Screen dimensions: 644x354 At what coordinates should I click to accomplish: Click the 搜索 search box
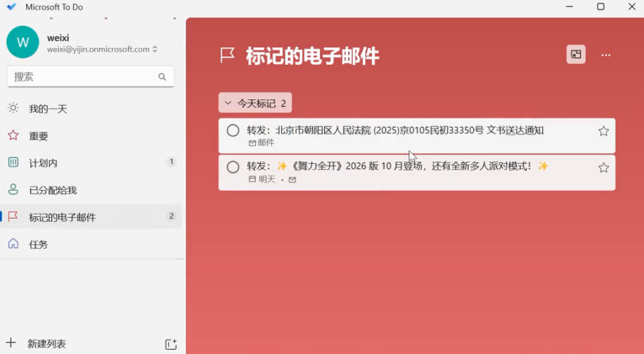82,77
